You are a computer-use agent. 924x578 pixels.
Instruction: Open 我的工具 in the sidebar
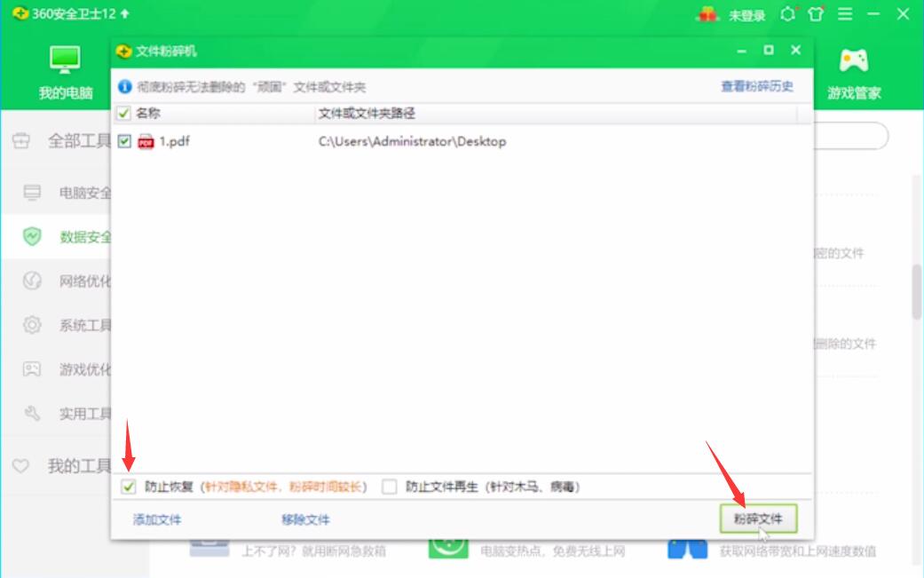coord(79,466)
